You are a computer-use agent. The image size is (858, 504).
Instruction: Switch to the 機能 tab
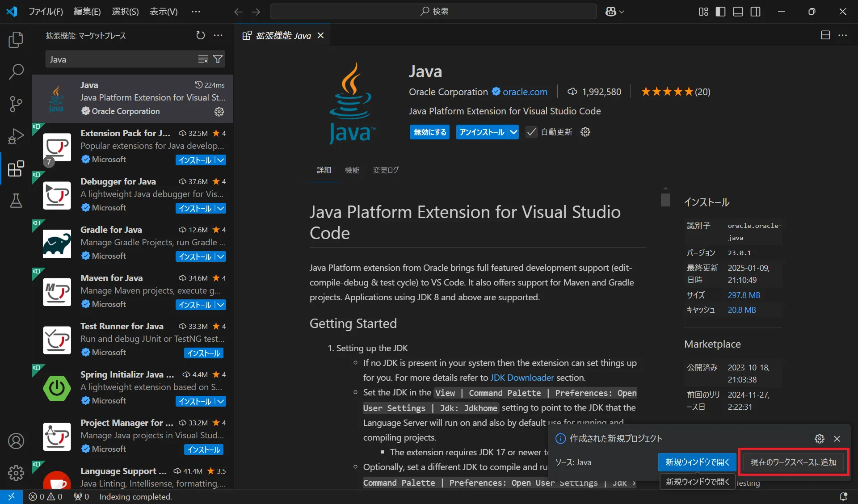(352, 170)
